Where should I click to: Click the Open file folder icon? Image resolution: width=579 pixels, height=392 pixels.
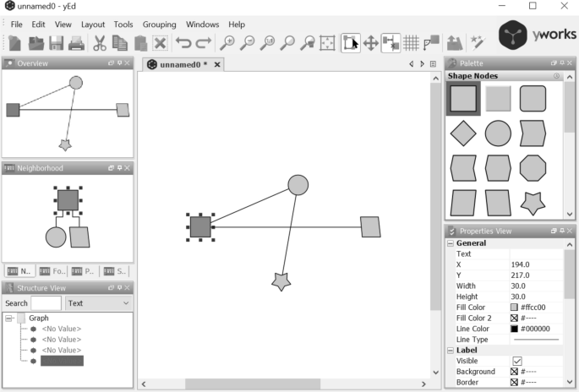pyautogui.click(x=36, y=43)
